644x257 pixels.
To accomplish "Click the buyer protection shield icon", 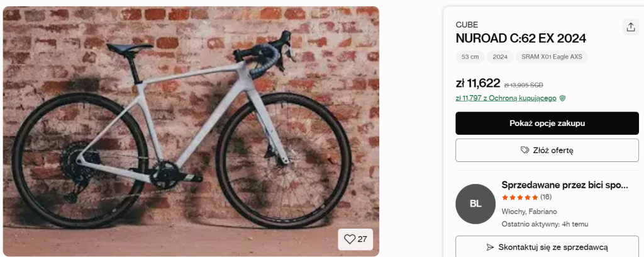I will click(x=562, y=98).
